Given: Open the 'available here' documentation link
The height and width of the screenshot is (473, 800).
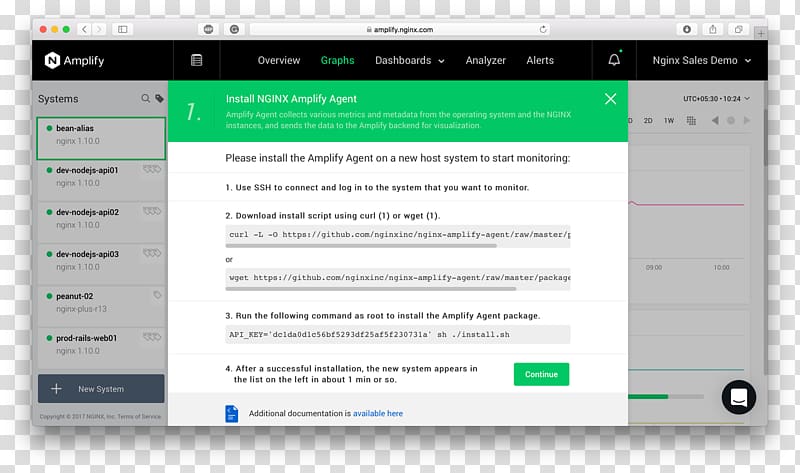Looking at the screenshot, I should [x=378, y=413].
